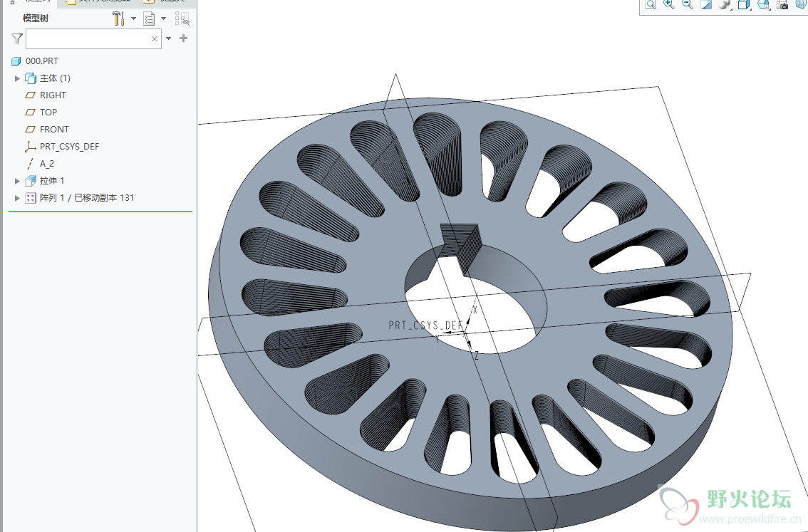This screenshot has width=808, height=532.
Task: Click the plus add-filter button
Action: [183, 38]
